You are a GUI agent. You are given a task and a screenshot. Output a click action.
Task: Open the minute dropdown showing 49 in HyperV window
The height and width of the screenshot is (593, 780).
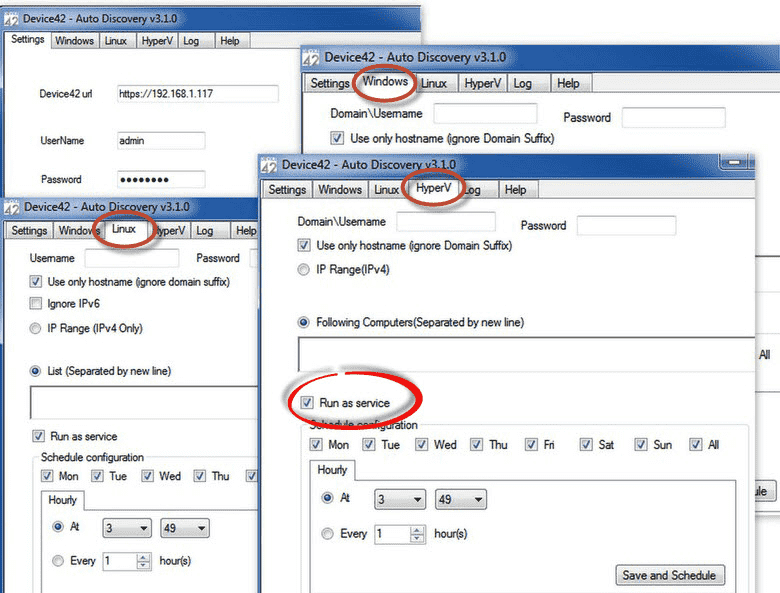coord(461,499)
